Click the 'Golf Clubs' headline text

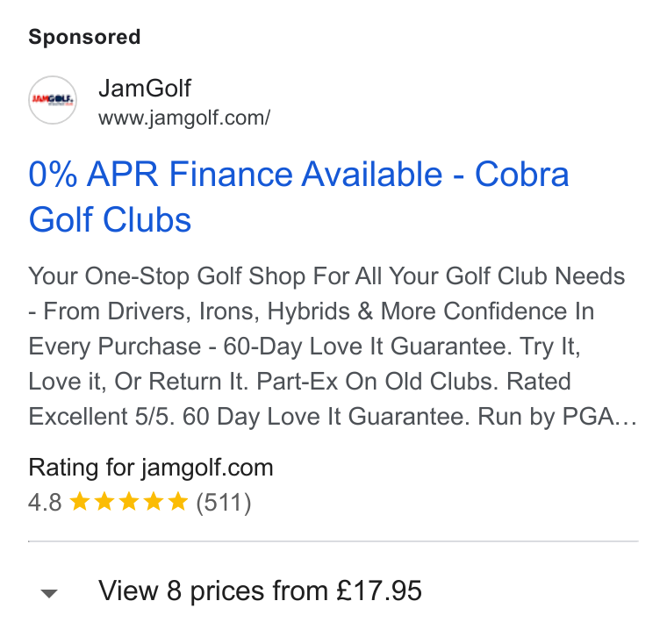pyautogui.click(x=110, y=220)
